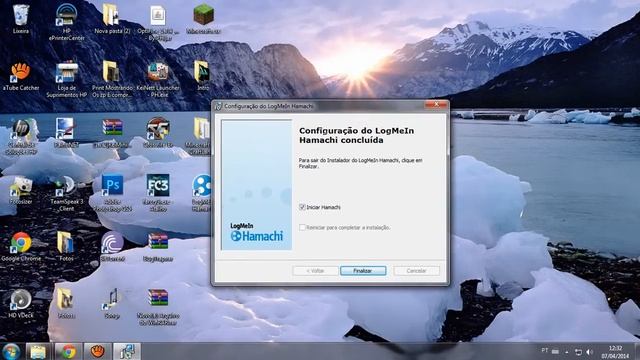Viewport: 640px width, 360px height.
Task: Select the Lixeira recycle bin icon
Action: 20,19
